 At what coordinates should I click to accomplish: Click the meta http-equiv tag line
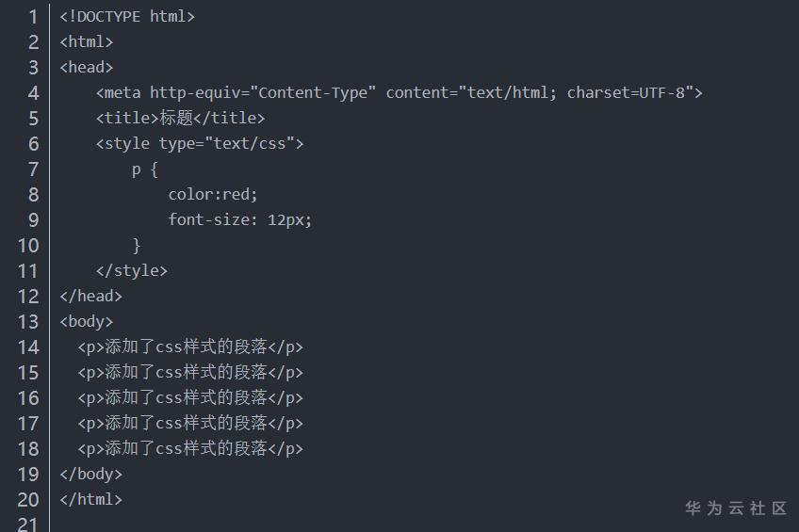click(x=399, y=93)
